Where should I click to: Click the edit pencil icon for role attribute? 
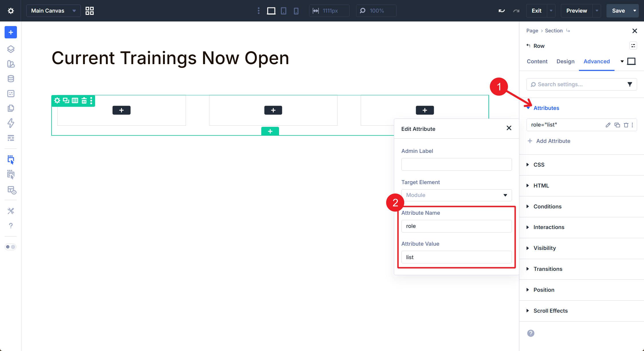tap(608, 125)
